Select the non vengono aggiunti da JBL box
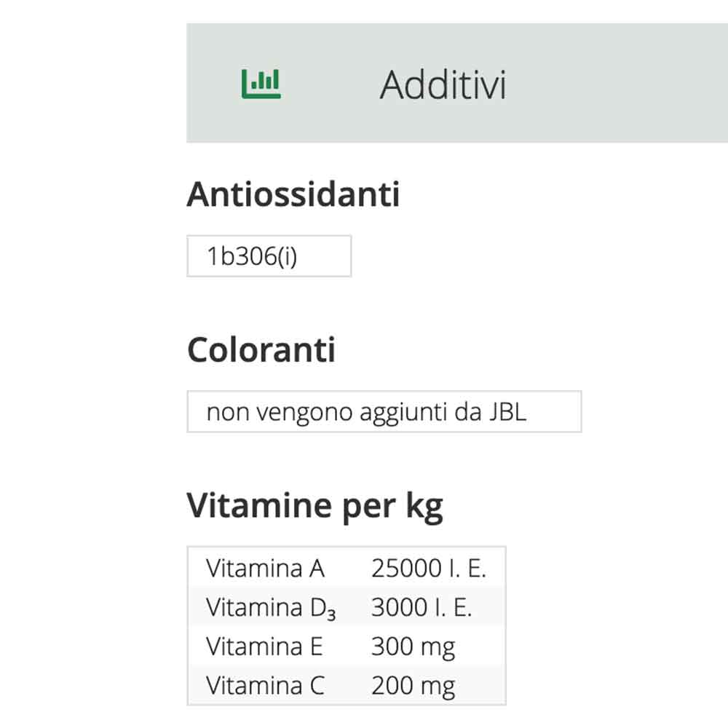 384,412
